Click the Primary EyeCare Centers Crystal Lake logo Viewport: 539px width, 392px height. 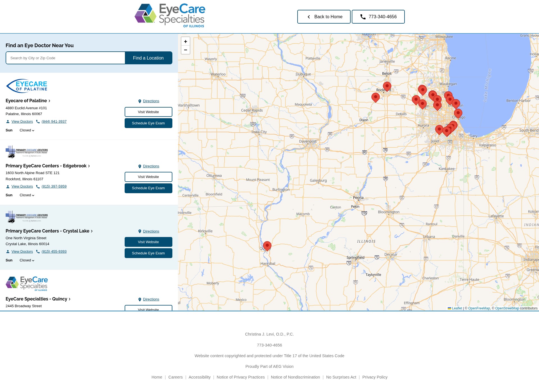point(27,217)
